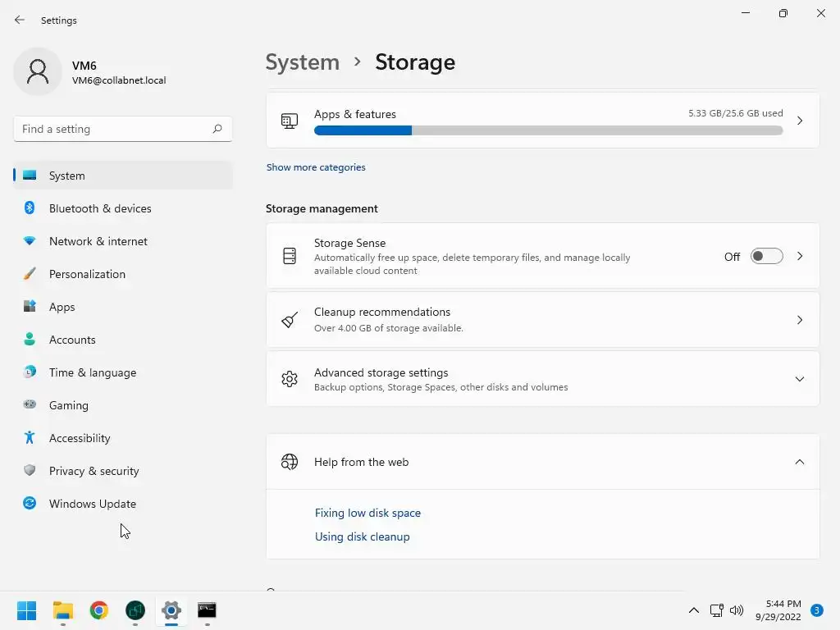Click Using disk cleanup link
Viewport: 840px width, 630px height.
tap(362, 536)
